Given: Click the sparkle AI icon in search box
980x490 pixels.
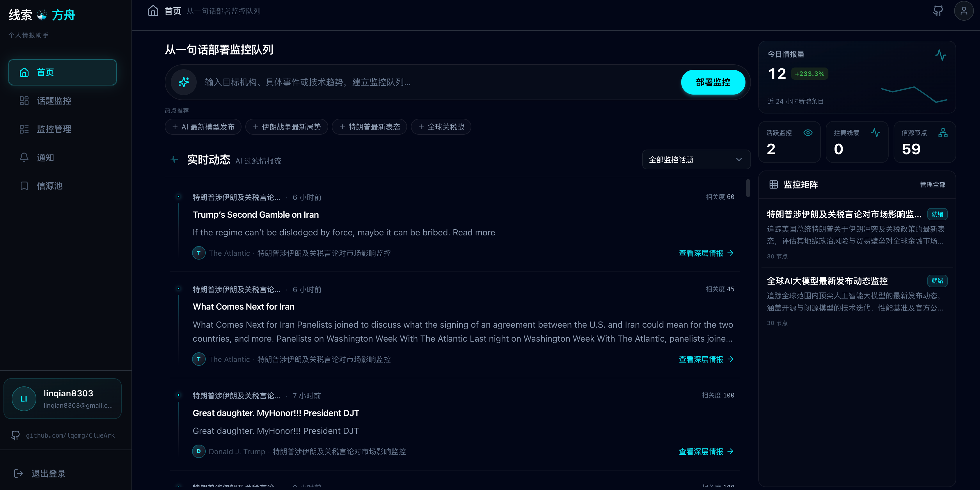Looking at the screenshot, I should coord(184,82).
